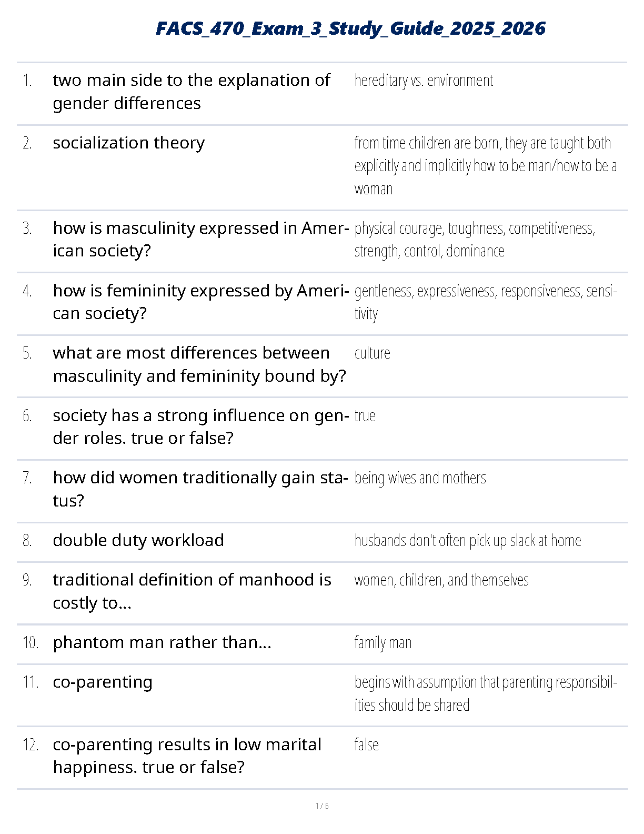
Task: Click the 'culture' answer in item 5
Action: click(x=373, y=353)
